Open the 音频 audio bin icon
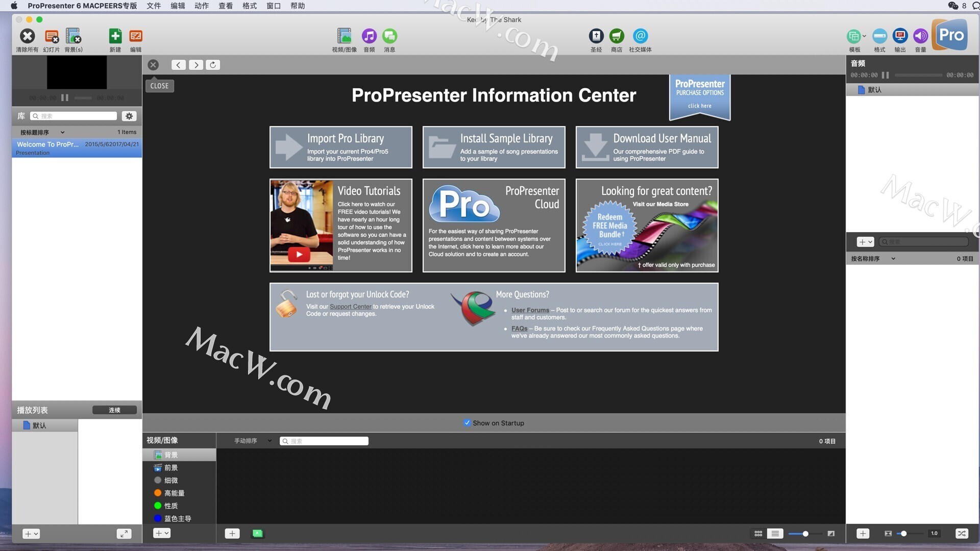Image resolution: width=980 pixels, height=551 pixels. pos(369,36)
